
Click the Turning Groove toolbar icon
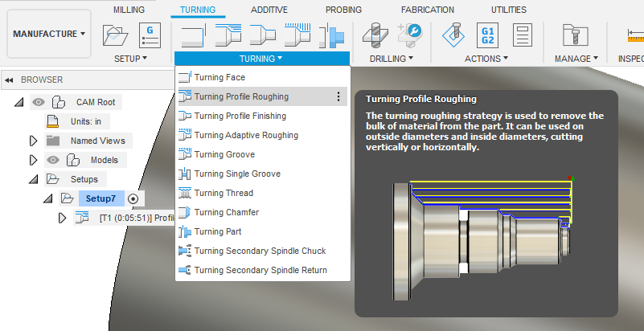pos(297,35)
